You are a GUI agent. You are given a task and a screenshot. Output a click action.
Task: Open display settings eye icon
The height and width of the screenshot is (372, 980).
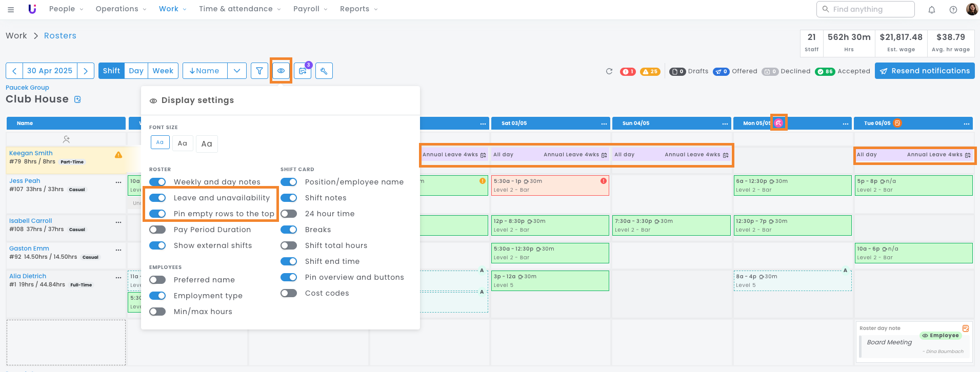tap(281, 71)
